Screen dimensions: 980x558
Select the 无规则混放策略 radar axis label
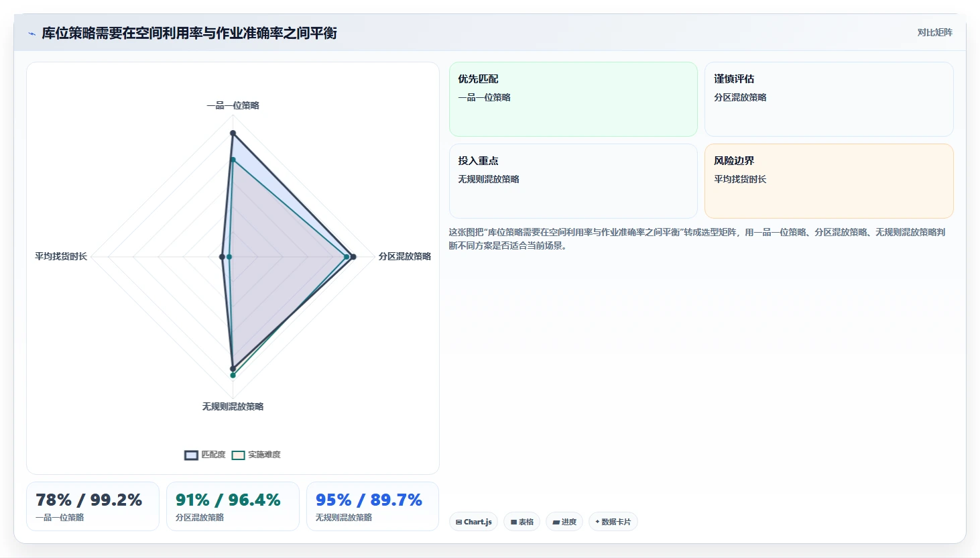click(x=233, y=406)
